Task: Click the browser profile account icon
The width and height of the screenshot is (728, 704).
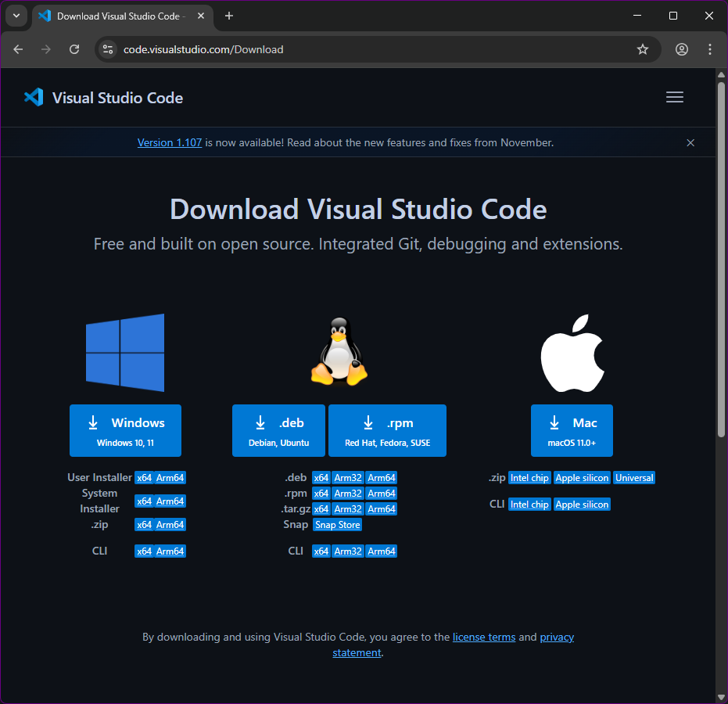Action: tap(681, 48)
